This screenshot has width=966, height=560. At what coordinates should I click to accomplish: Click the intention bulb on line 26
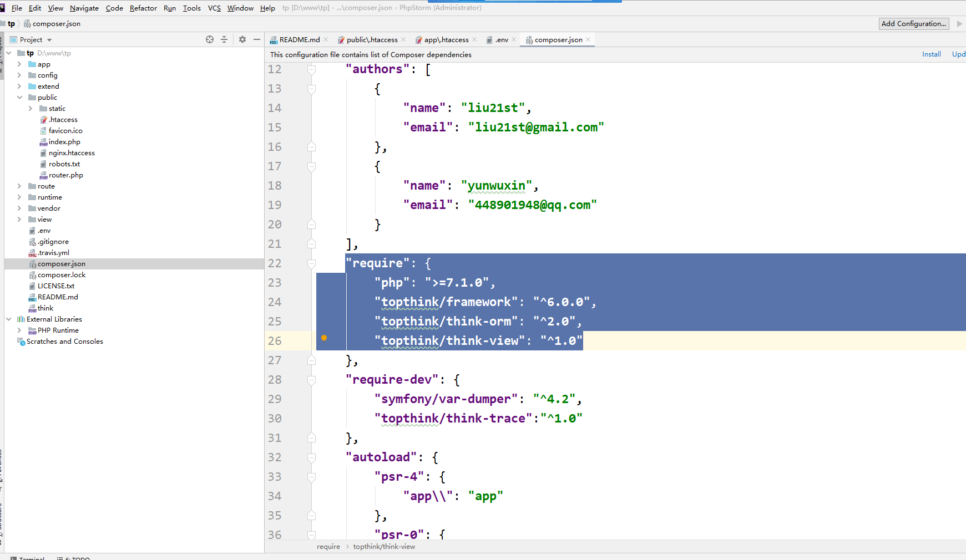click(x=324, y=338)
